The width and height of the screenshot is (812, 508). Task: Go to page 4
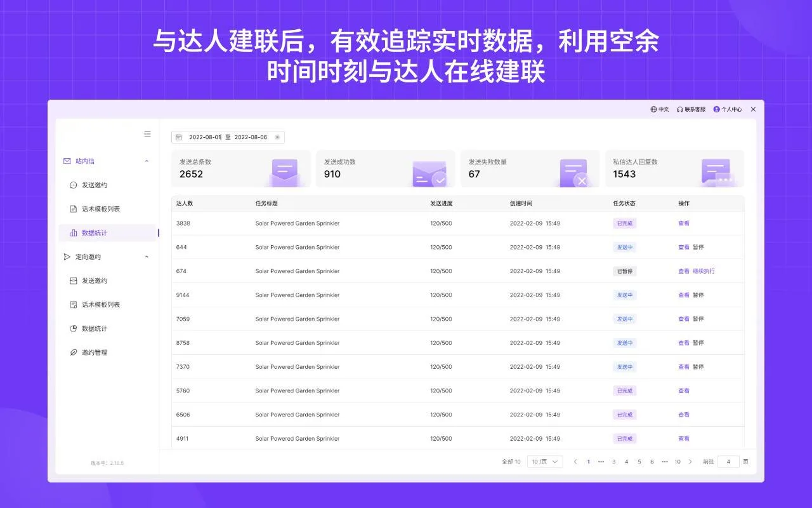[x=626, y=462]
